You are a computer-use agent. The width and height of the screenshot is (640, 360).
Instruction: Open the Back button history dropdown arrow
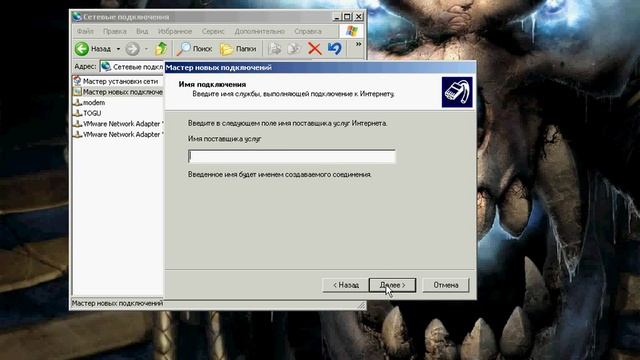point(118,49)
